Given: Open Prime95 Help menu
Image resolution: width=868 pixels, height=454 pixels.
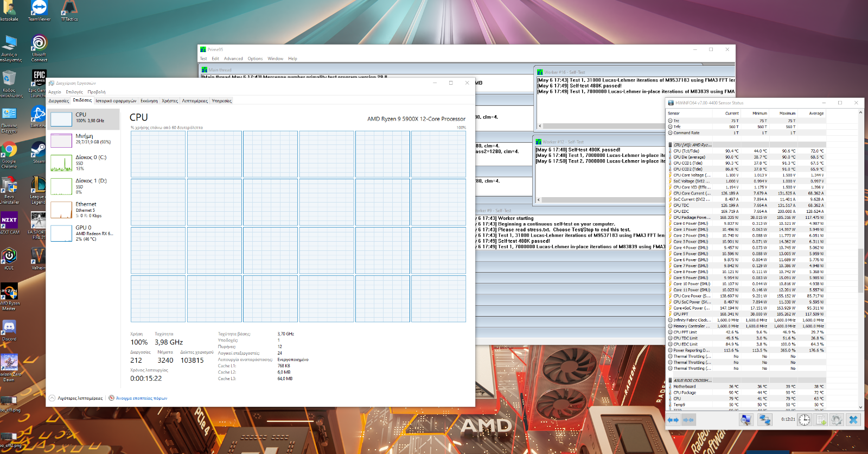Looking at the screenshot, I should pos(292,59).
